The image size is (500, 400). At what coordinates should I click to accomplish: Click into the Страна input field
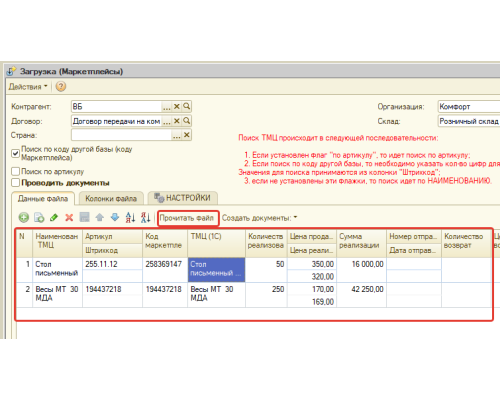point(121,135)
